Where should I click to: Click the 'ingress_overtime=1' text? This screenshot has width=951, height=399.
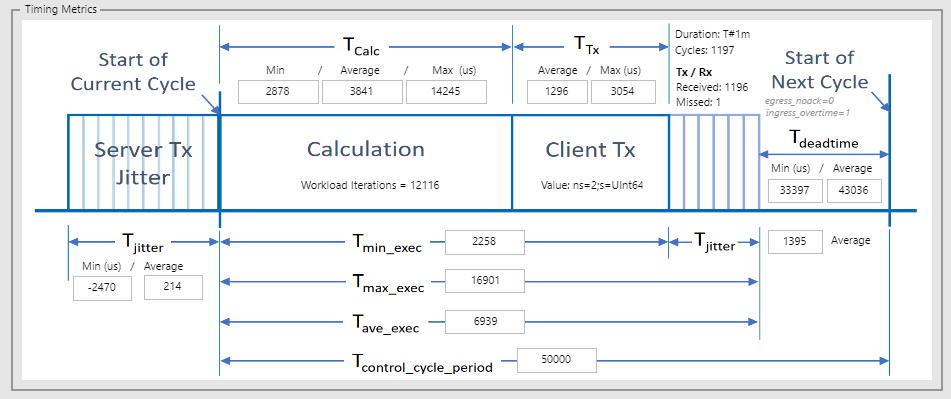(x=807, y=112)
